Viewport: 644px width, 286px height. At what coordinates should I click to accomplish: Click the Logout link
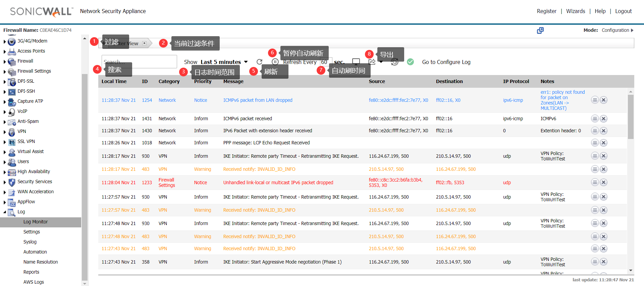tap(623, 11)
